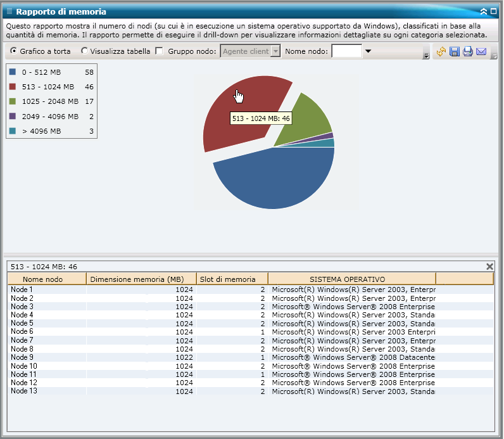Sort by Nome nodo column header
504x439 pixels.
point(43,279)
